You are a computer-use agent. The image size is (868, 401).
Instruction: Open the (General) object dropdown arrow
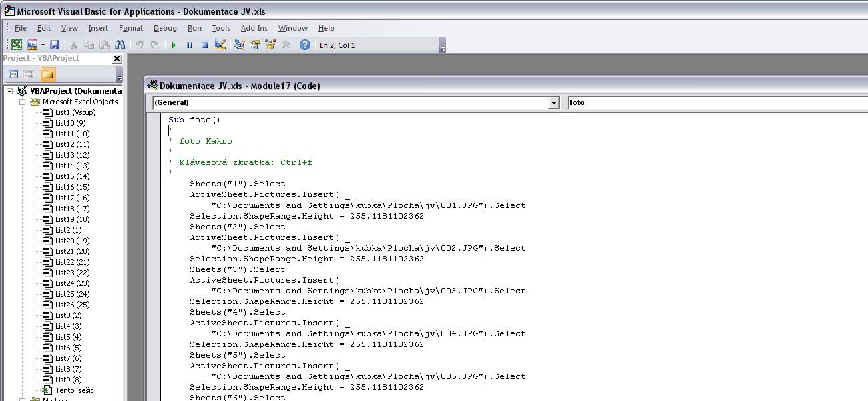click(x=554, y=102)
